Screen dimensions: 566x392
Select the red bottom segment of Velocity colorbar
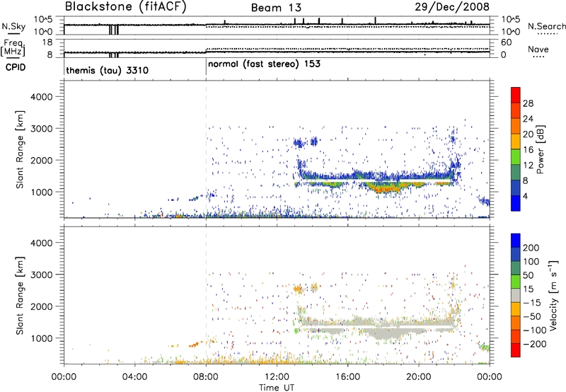(516, 350)
